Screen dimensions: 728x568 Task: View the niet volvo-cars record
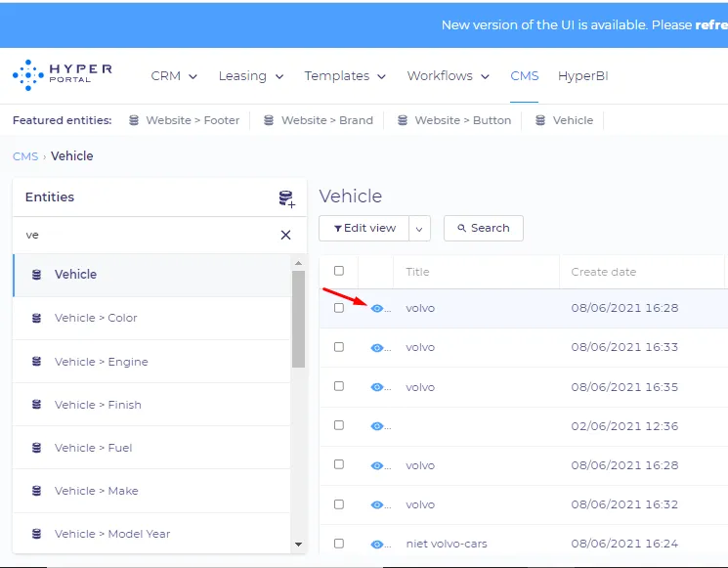377,545
